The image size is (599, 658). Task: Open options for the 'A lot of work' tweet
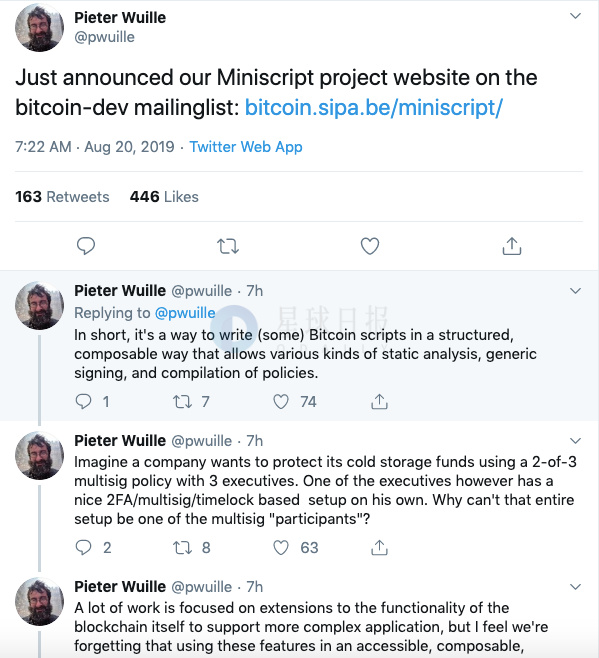click(575, 587)
